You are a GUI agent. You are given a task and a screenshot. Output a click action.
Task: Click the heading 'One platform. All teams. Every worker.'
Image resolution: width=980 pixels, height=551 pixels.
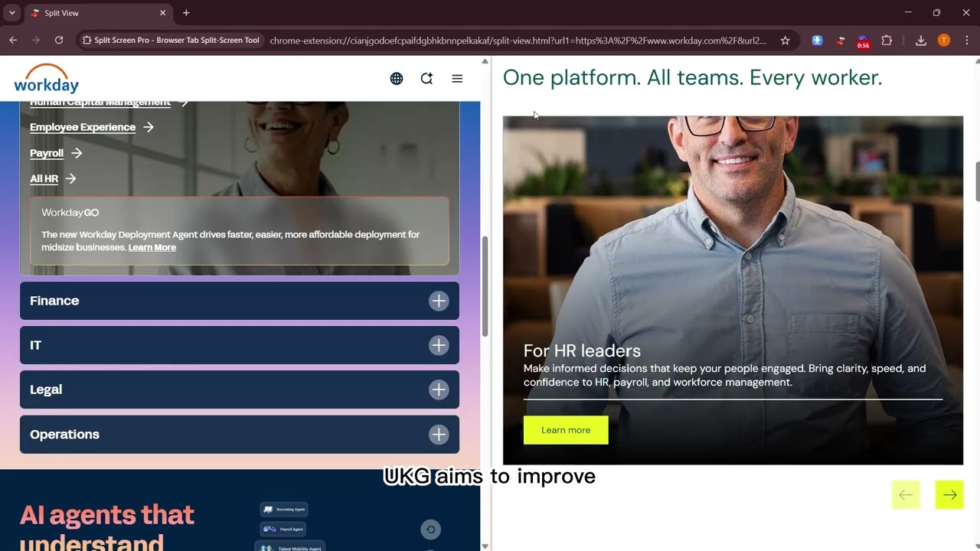[x=692, y=77]
